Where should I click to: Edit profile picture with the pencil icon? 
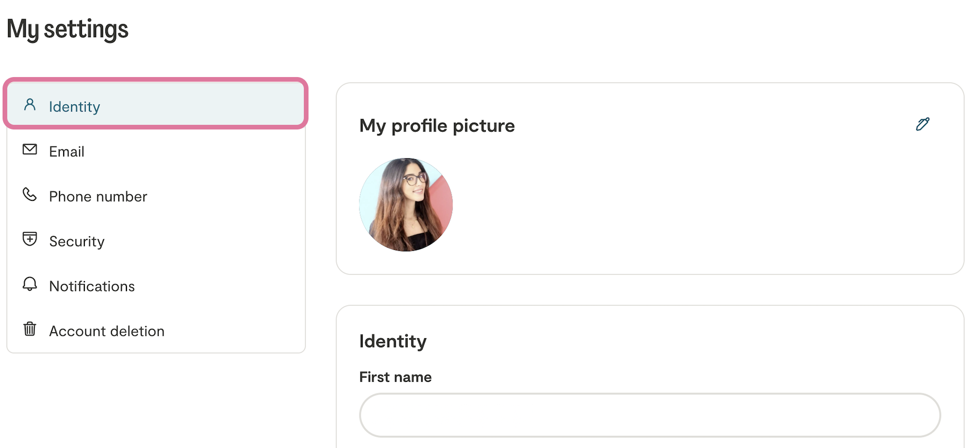point(922,124)
